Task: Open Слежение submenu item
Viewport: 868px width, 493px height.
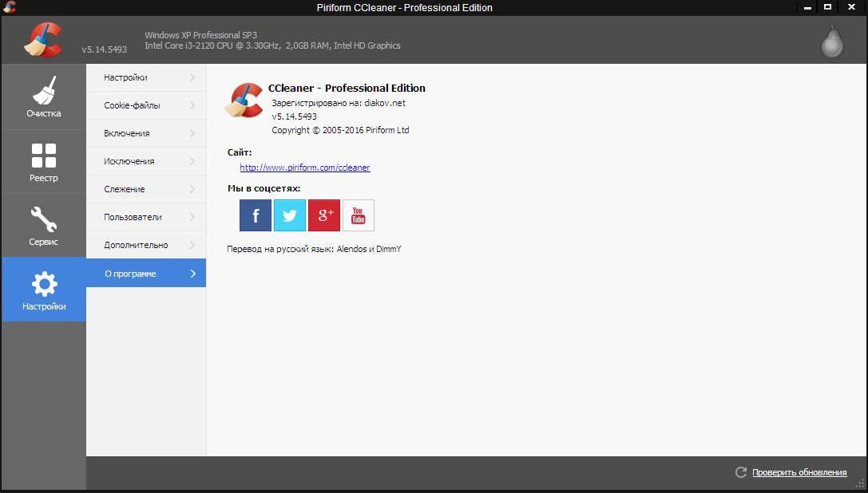Action: point(146,189)
